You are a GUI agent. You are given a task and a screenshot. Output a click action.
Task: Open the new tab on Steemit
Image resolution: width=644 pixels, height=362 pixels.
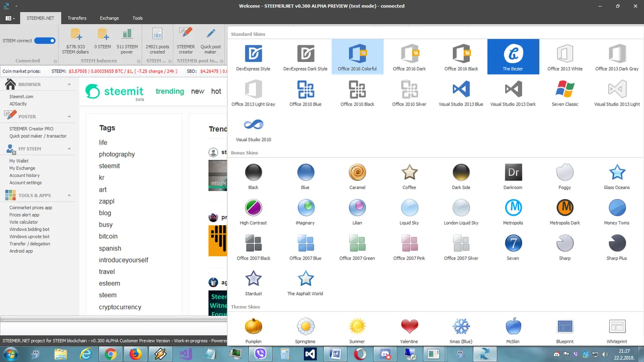198,91
